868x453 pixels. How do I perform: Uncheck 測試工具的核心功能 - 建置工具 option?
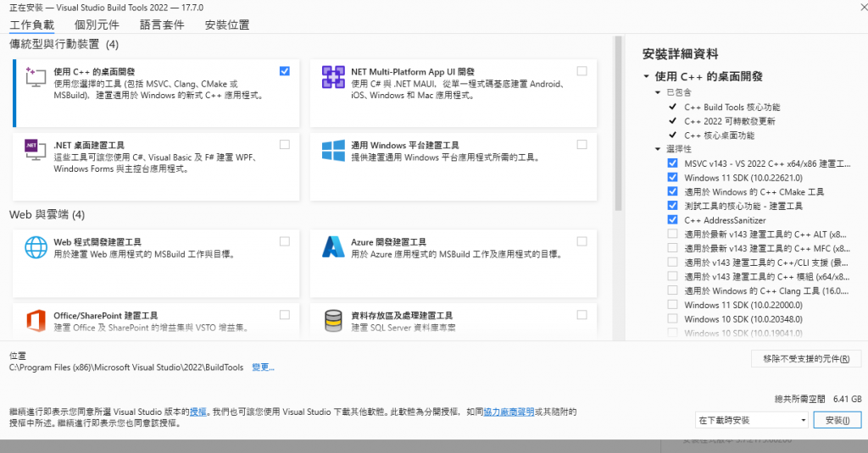click(672, 205)
